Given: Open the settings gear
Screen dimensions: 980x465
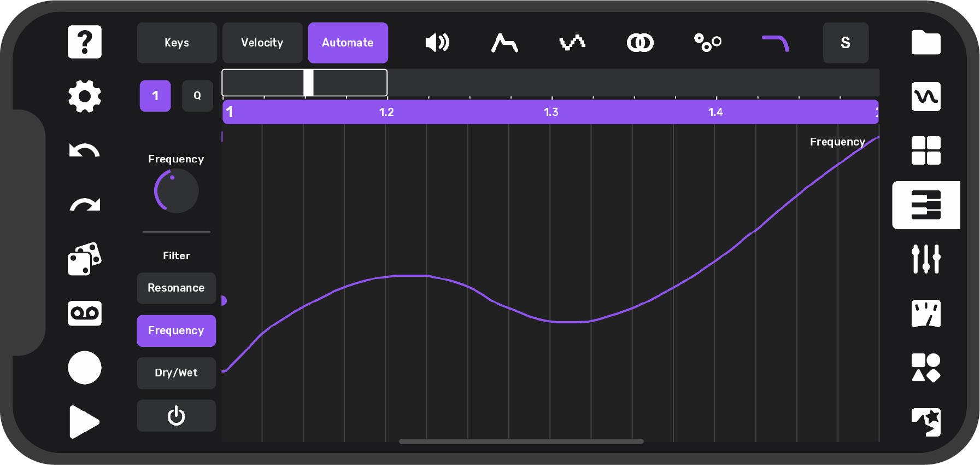Looking at the screenshot, I should [x=85, y=96].
